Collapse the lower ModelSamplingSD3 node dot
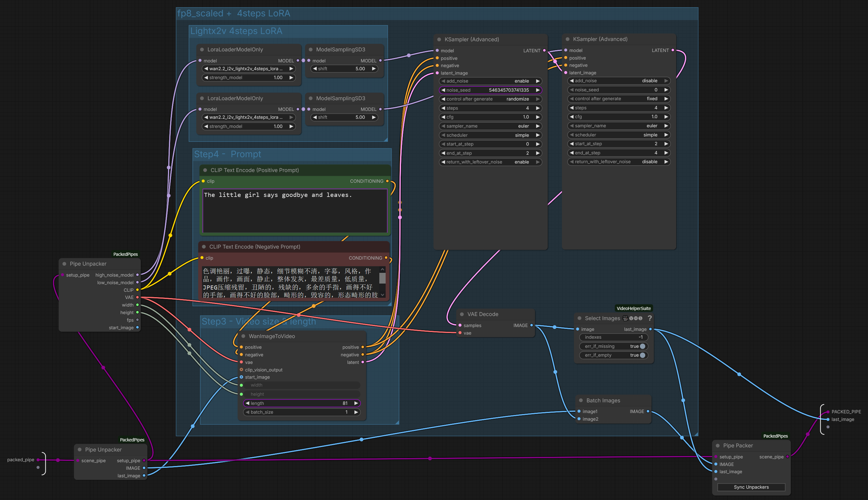868x500 pixels. 311,98
